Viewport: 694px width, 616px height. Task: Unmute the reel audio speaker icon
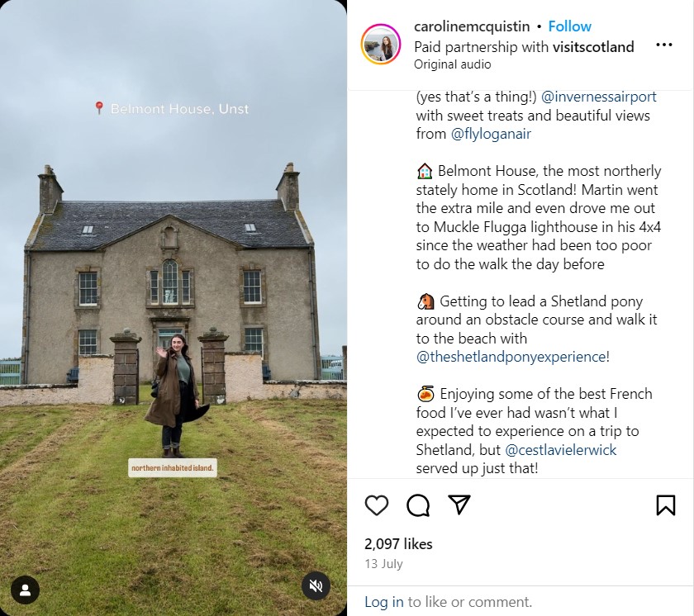[316, 586]
